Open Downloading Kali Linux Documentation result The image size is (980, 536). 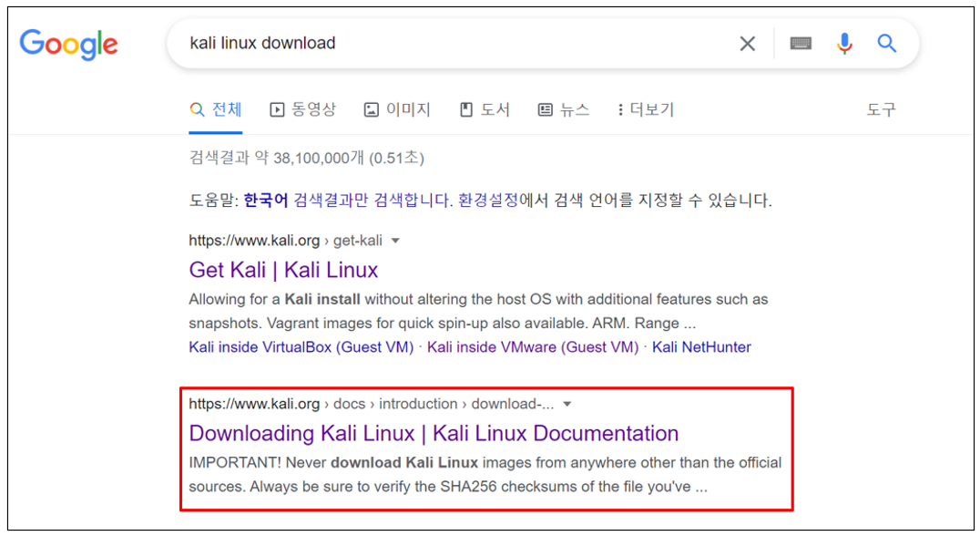tap(434, 433)
